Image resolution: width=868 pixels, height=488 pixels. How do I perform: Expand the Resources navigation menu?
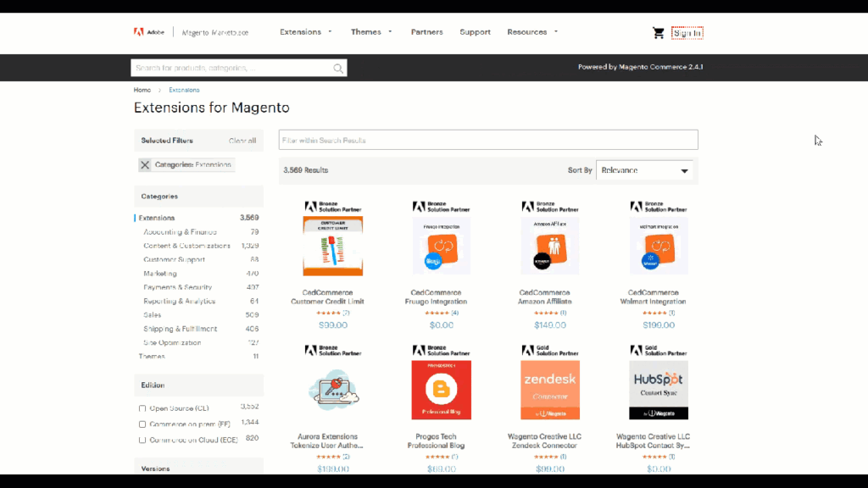coord(532,32)
